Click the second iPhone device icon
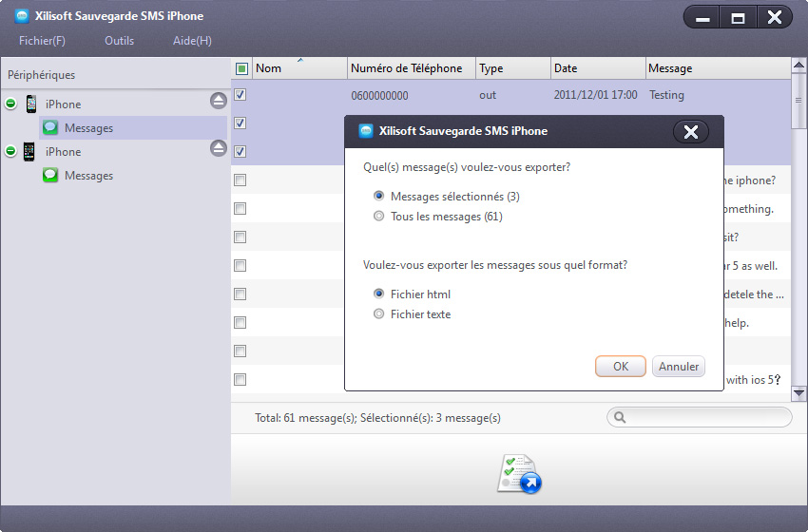808x532 pixels. 29,151
